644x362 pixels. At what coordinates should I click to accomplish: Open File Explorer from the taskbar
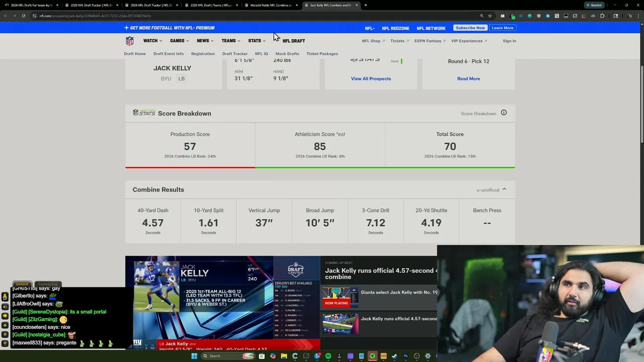[x=284, y=356]
